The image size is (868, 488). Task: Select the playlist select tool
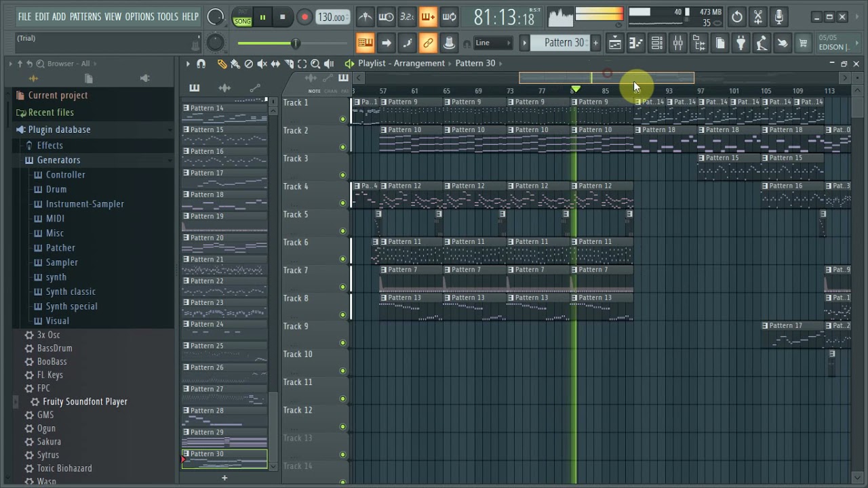302,64
